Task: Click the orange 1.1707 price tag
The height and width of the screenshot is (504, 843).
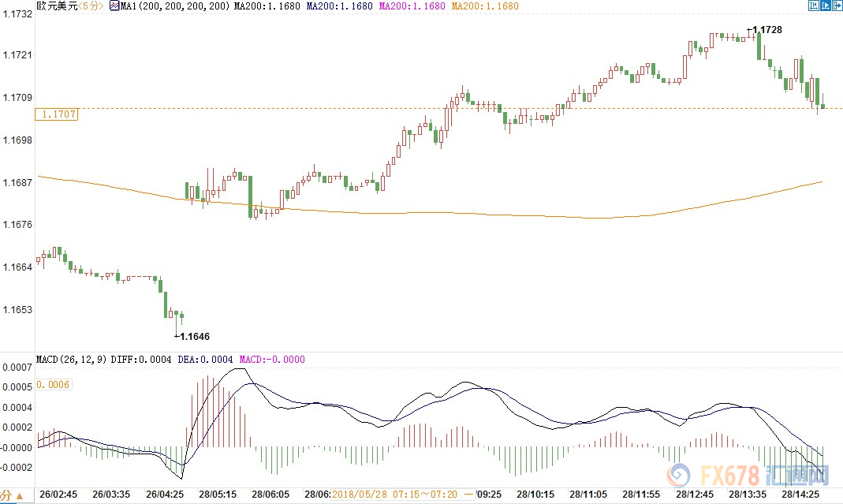Action: [57, 114]
